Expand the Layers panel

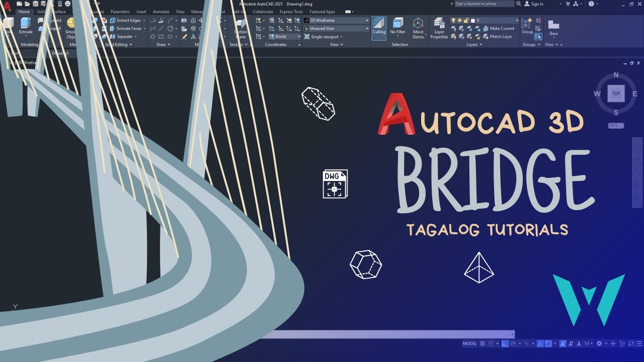click(474, 45)
